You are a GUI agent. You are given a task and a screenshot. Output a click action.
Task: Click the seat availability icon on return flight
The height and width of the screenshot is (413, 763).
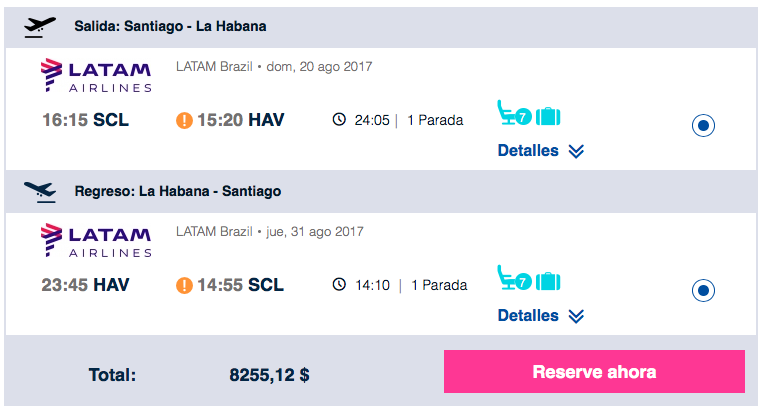pos(514,278)
